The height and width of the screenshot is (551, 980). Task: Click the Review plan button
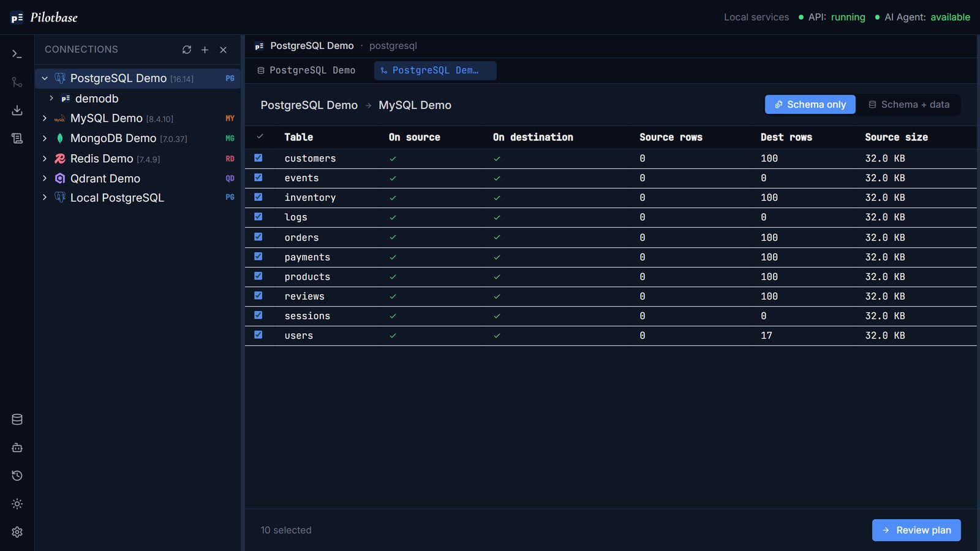click(916, 530)
